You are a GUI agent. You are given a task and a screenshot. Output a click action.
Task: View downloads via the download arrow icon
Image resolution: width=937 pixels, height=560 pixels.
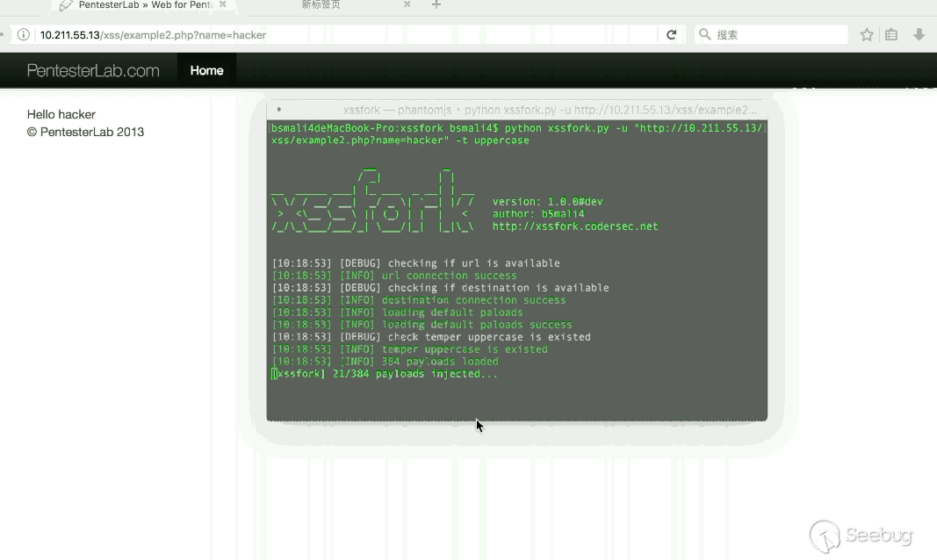click(x=919, y=34)
